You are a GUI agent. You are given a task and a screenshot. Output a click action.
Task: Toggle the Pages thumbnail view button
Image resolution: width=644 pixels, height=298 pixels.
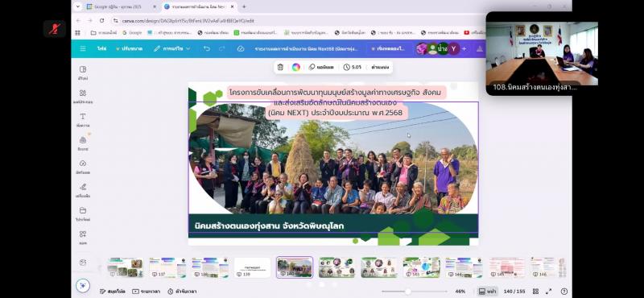click(x=488, y=291)
